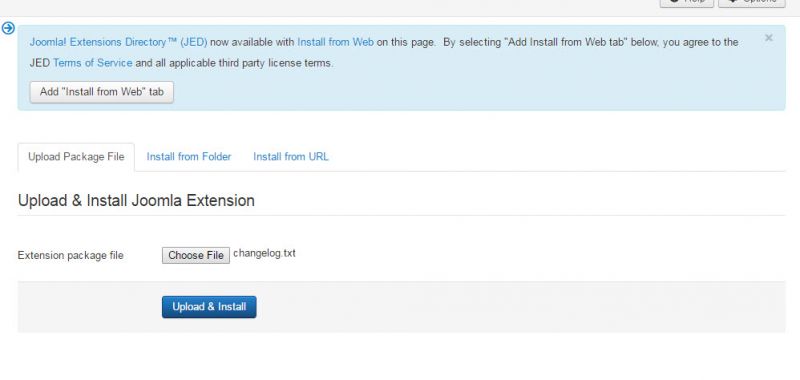Open the Options toolbar button
800x380 pixels.
pos(752,3)
